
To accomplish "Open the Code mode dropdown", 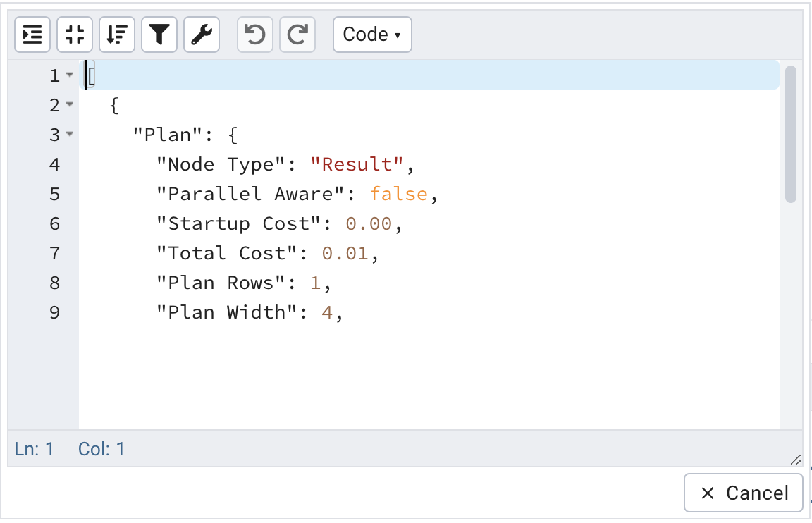I will (x=371, y=34).
